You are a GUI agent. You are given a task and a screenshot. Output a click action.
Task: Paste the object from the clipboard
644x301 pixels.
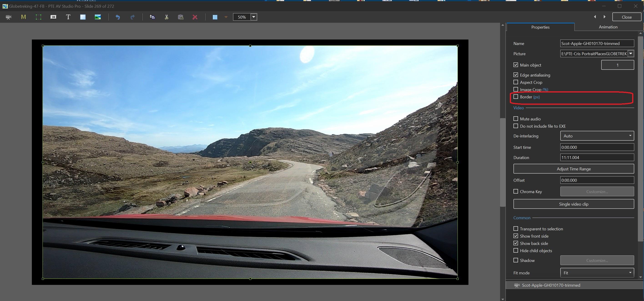181,17
